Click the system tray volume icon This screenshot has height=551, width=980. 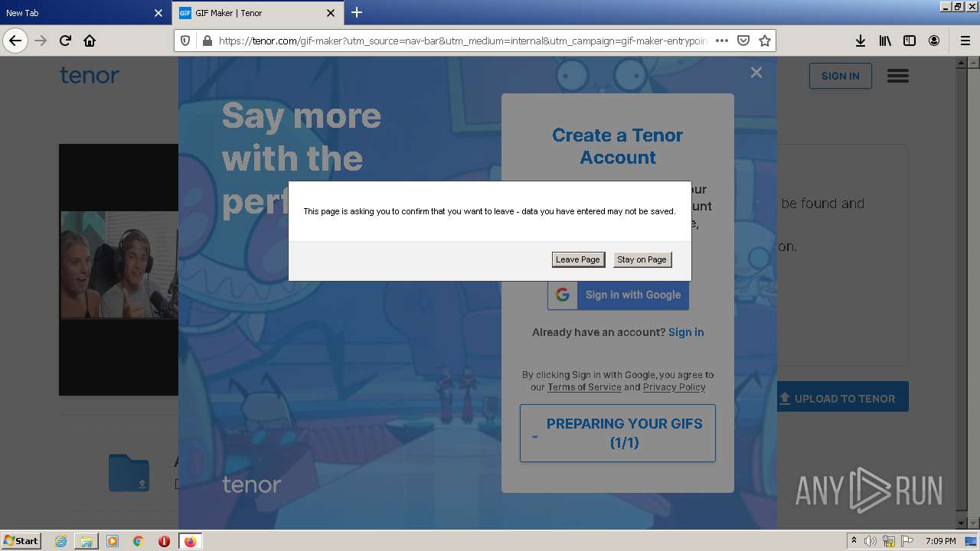pyautogui.click(x=871, y=541)
